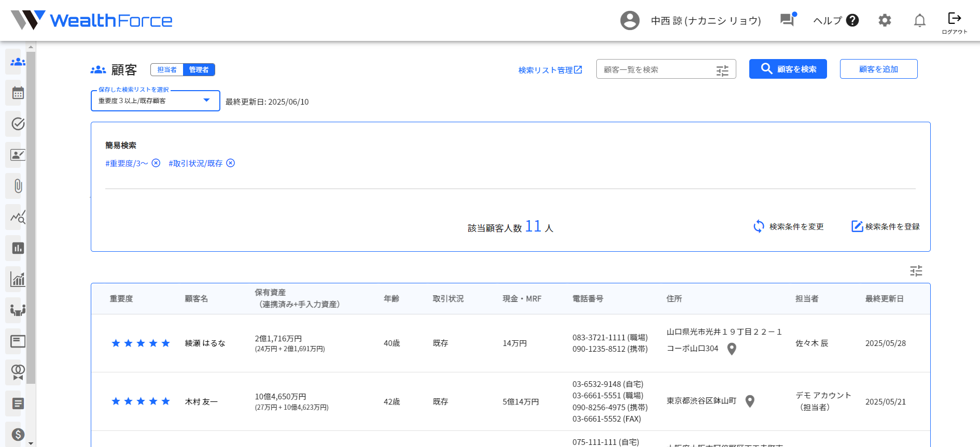Show map pin for 東京都渋谷区鉢山町

click(750, 401)
